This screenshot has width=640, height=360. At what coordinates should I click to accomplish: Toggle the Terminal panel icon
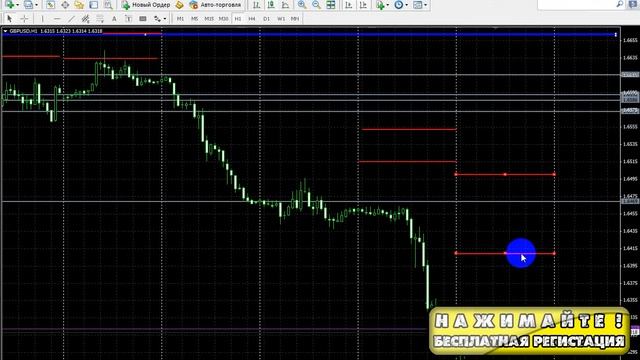click(93, 5)
